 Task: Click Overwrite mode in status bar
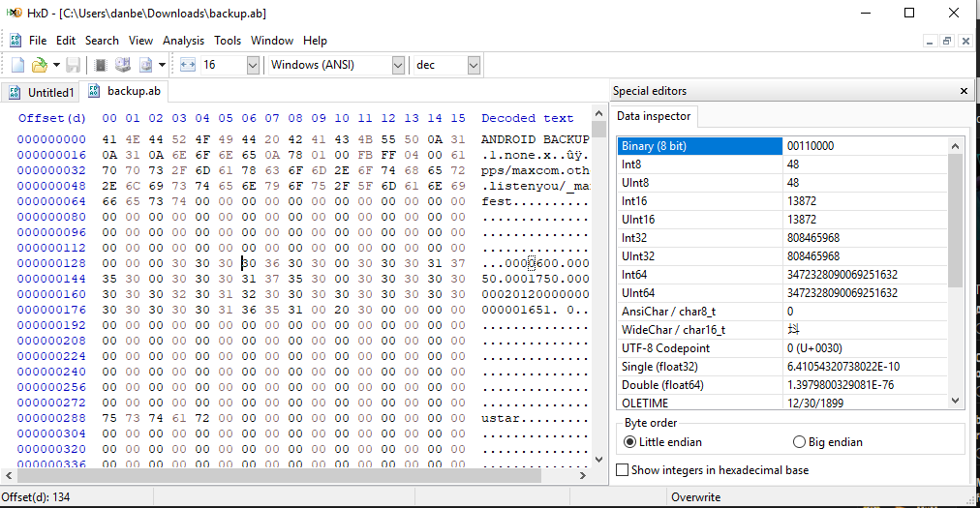(x=695, y=497)
